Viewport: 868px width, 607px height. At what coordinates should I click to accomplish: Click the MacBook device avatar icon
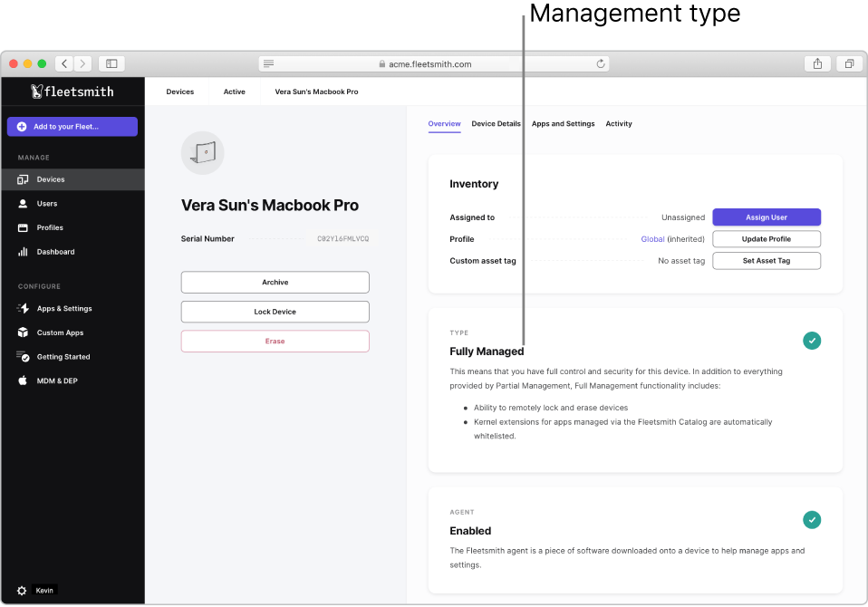(x=203, y=153)
